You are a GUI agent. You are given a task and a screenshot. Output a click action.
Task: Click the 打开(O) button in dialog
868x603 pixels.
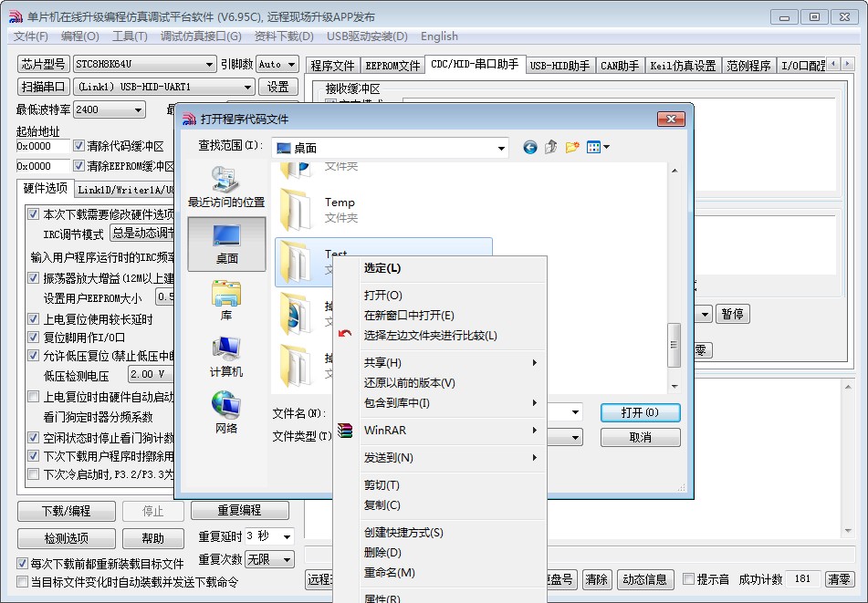[640, 412]
